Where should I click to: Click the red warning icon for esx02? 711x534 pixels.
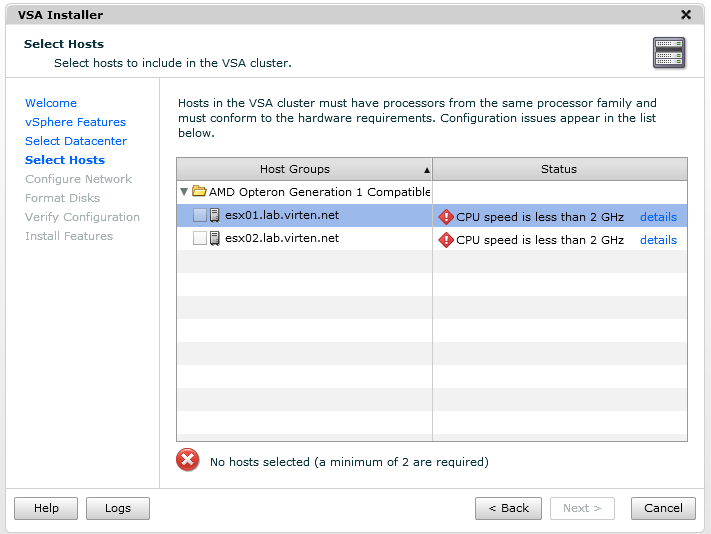(446, 240)
